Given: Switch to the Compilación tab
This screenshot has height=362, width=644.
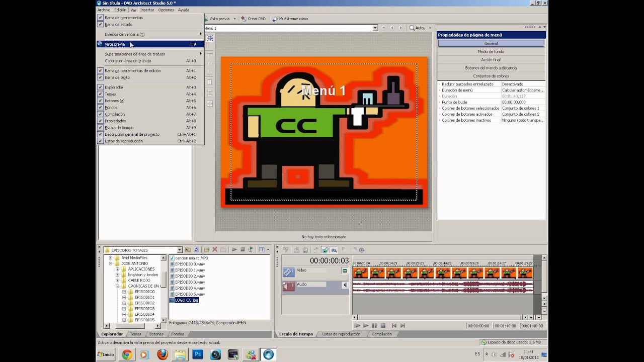Looking at the screenshot, I should [382, 334].
